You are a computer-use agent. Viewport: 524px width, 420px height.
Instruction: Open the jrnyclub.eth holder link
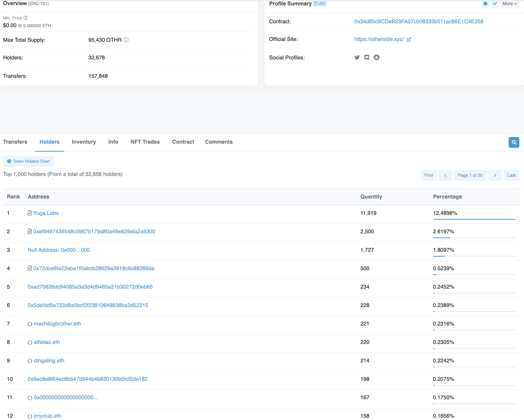pyautogui.click(x=47, y=416)
